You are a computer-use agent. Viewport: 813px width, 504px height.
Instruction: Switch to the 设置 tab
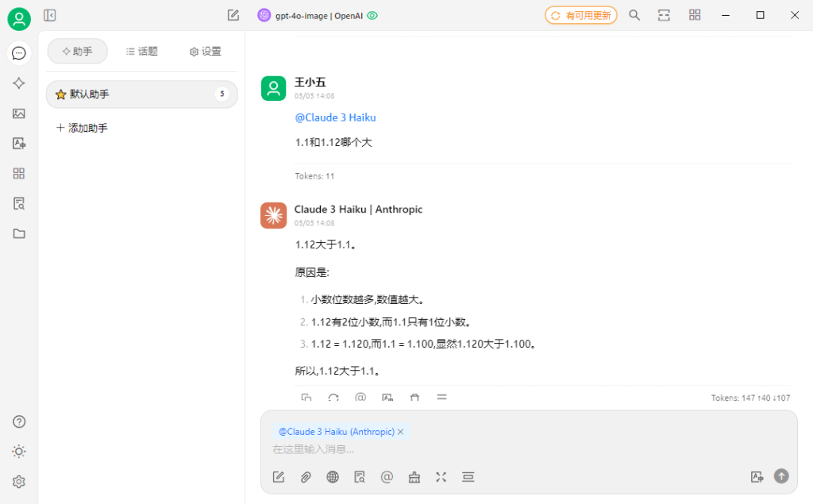(206, 52)
